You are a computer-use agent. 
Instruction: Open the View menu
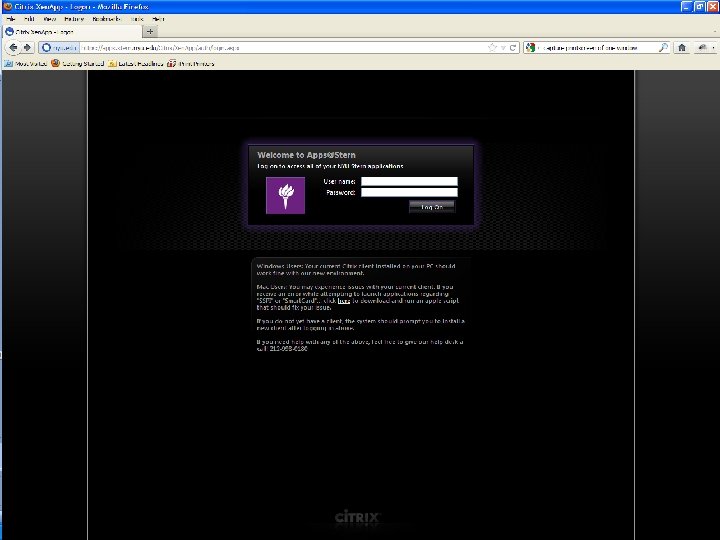click(49, 19)
